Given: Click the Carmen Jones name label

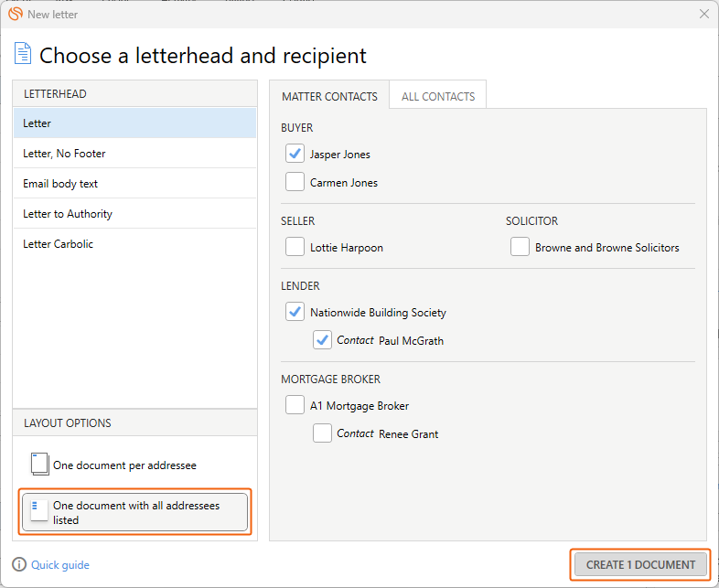Looking at the screenshot, I should [343, 183].
